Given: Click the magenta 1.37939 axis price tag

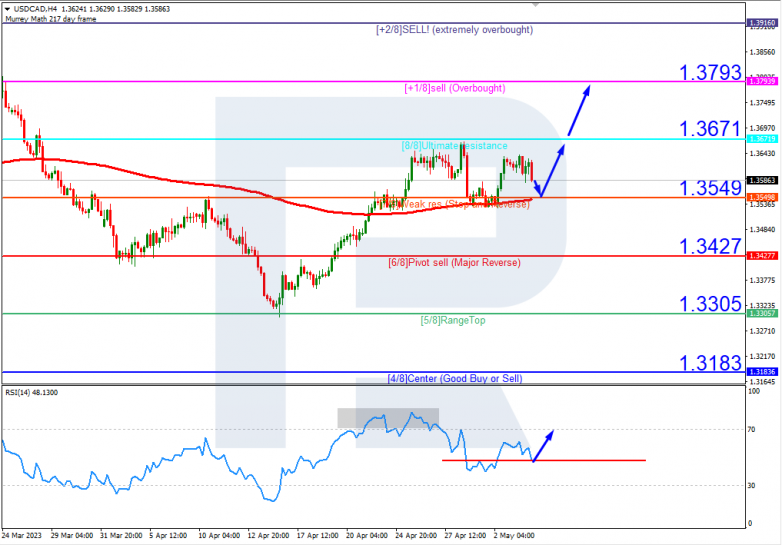Looking at the screenshot, I should [762, 81].
